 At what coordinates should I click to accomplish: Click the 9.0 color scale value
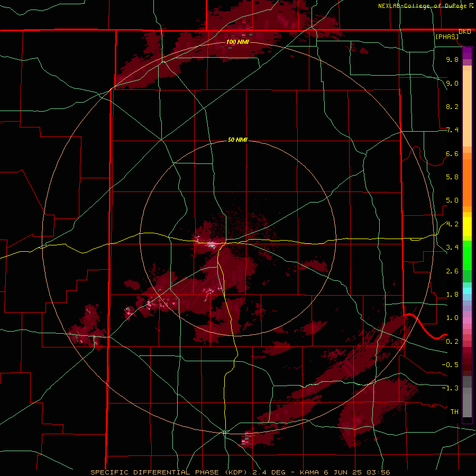452,83
